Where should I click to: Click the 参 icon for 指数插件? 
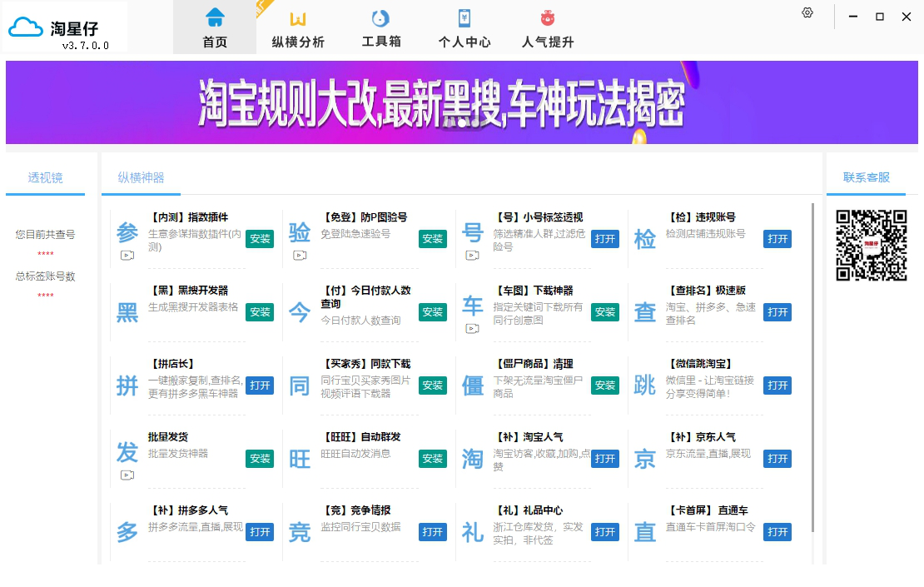pyautogui.click(x=127, y=233)
